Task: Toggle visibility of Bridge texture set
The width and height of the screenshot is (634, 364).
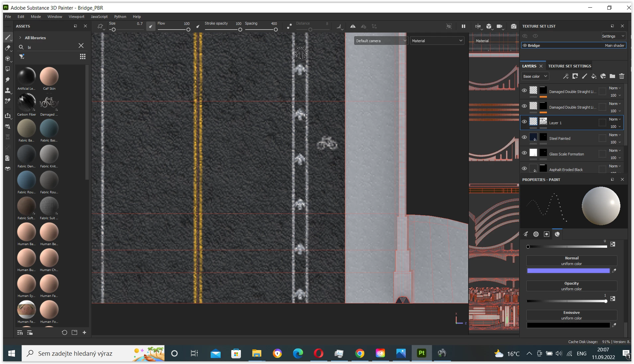Action: click(x=525, y=45)
